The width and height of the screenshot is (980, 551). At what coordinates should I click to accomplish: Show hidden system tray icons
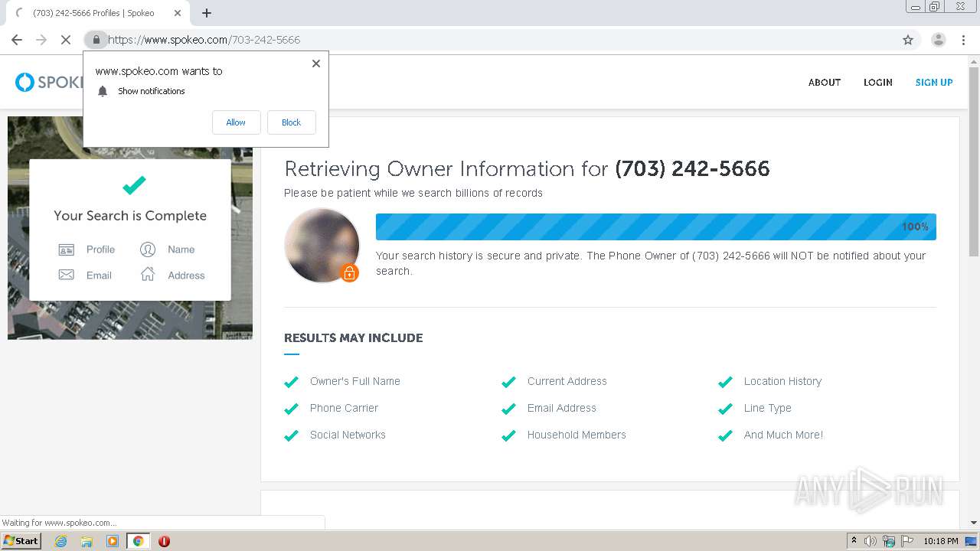[854, 541]
